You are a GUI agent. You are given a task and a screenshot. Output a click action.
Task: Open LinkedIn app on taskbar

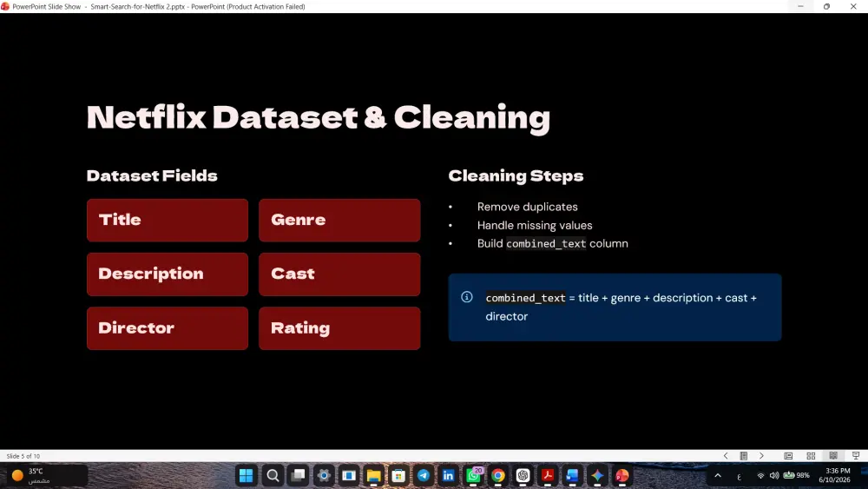449,475
